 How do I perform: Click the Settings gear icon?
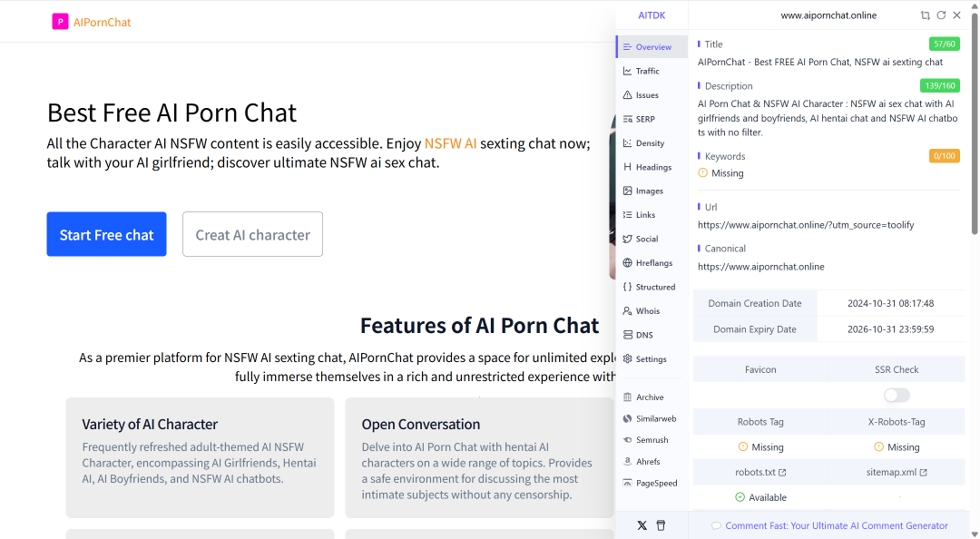(628, 359)
